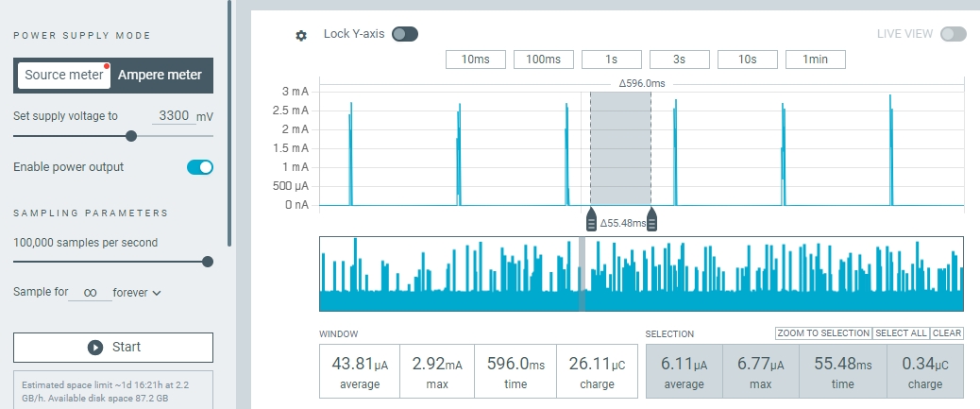Click the samples per second slider handle
Screen dimensions: 980x409
click(208, 262)
